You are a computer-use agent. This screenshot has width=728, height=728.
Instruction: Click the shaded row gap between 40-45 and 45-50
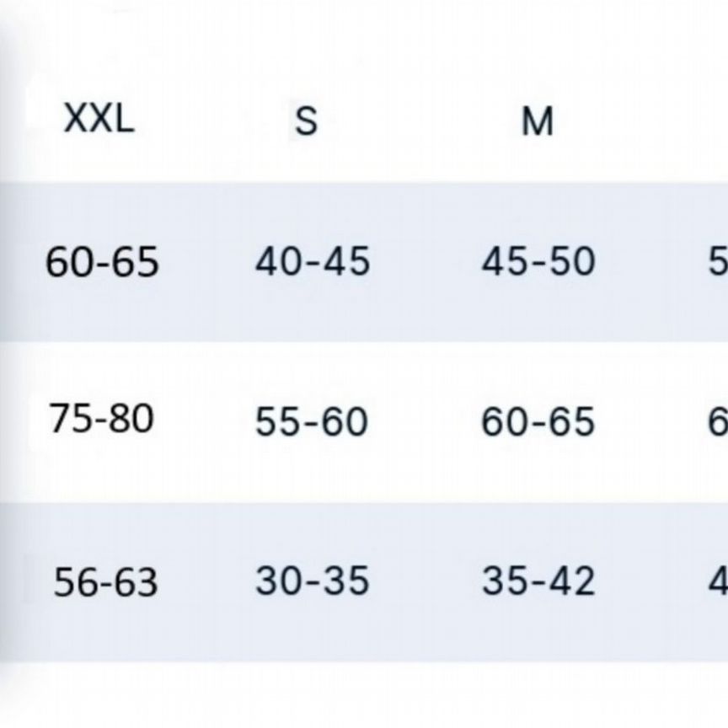tap(426, 262)
